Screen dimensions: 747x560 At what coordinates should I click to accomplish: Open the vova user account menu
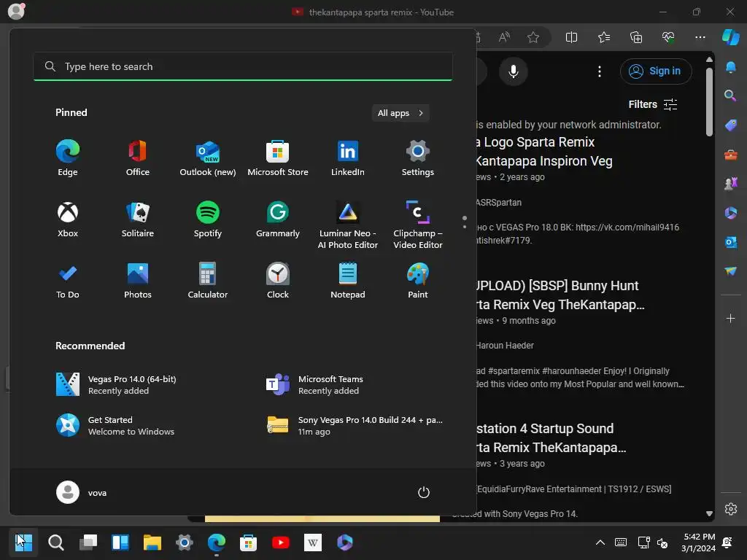[x=82, y=492]
